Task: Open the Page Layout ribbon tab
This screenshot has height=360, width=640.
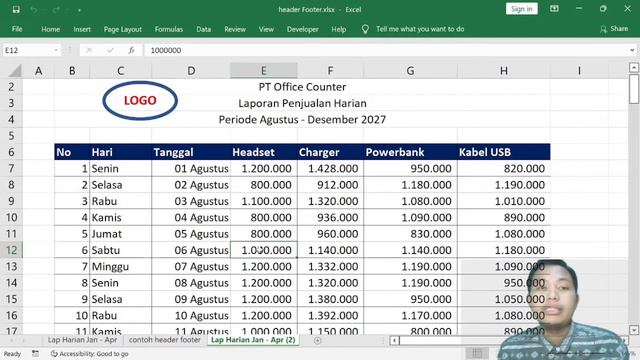Action: 122,29
